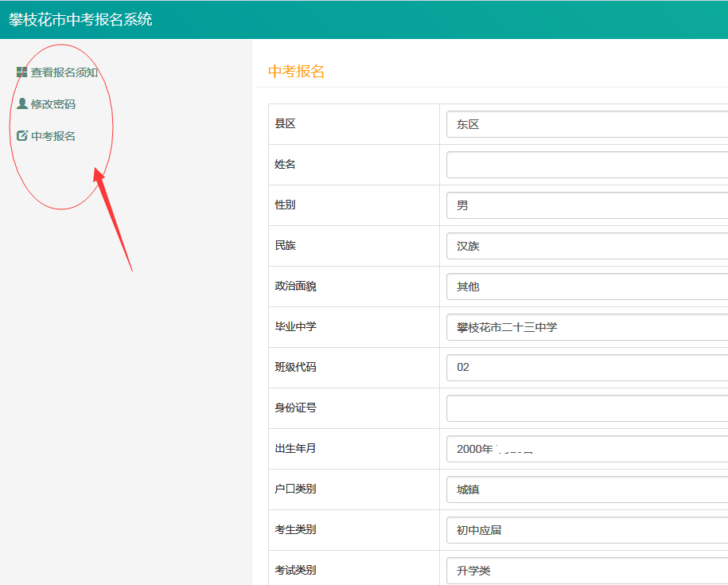Open the 户口类别 dropdown showing 城镇
Viewport: 728px width, 585px height.
point(586,489)
